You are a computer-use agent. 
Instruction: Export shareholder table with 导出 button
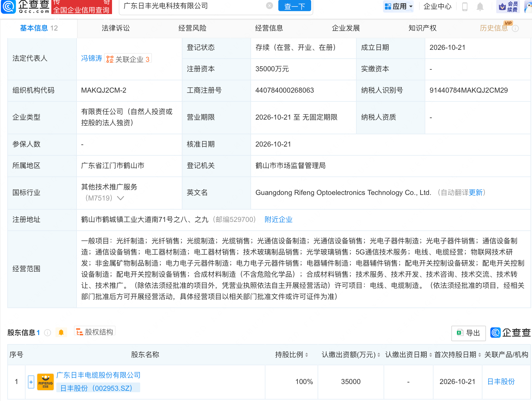[x=468, y=333]
